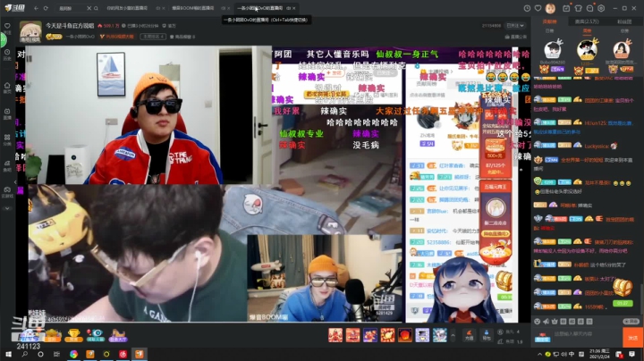Screen dimensions: 644x361
Task: Clear the search box with its X
Action: click(x=89, y=8)
